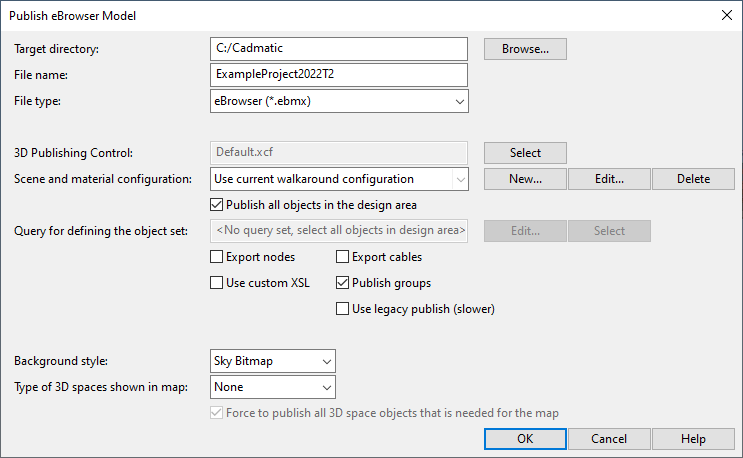Click the Browse button for target directory
This screenshot has width=743, height=458.
click(525, 48)
